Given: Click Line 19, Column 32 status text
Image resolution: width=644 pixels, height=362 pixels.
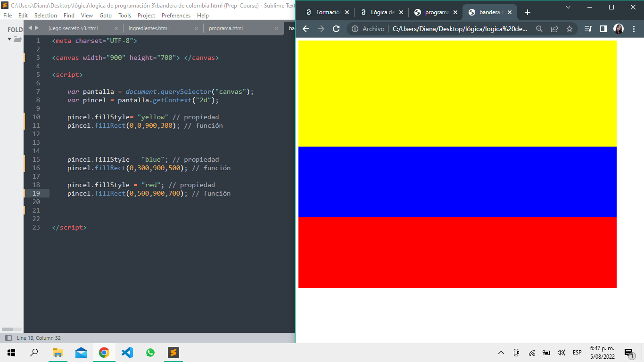Looking at the screenshot, I should click(39, 338).
